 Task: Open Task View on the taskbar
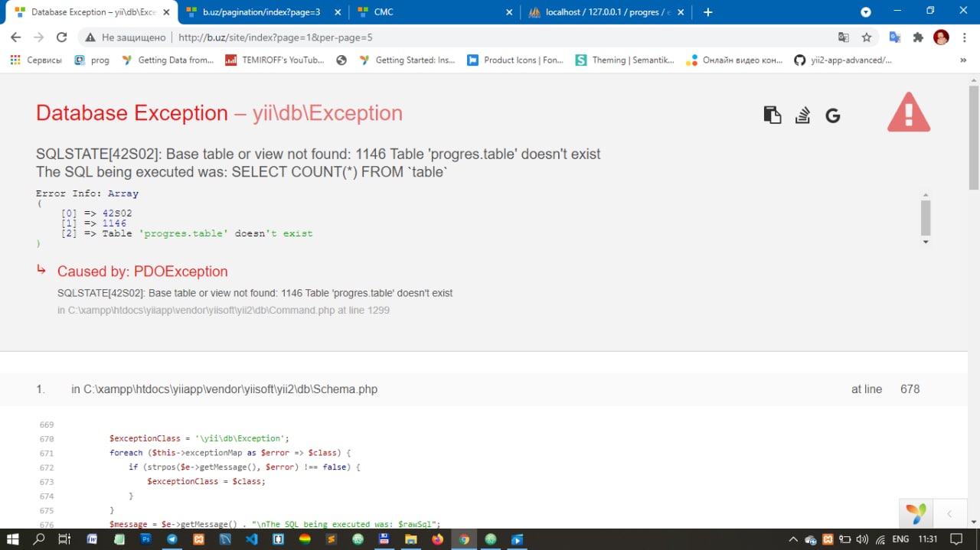pyautogui.click(x=65, y=539)
